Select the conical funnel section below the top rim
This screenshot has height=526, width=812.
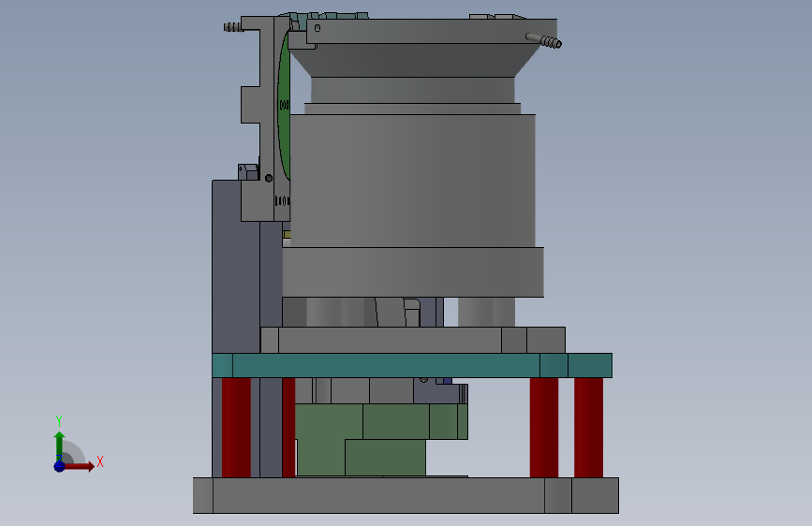pos(413,60)
